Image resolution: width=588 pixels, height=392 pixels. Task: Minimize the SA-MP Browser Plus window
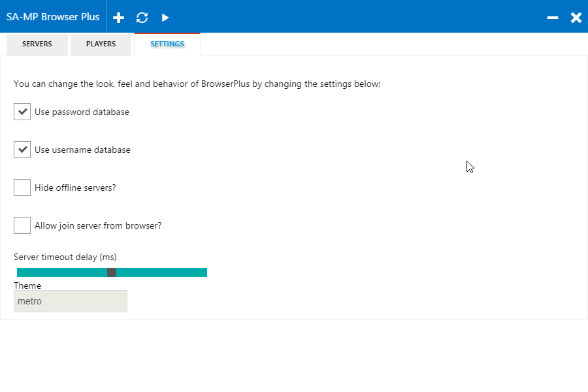pos(552,18)
